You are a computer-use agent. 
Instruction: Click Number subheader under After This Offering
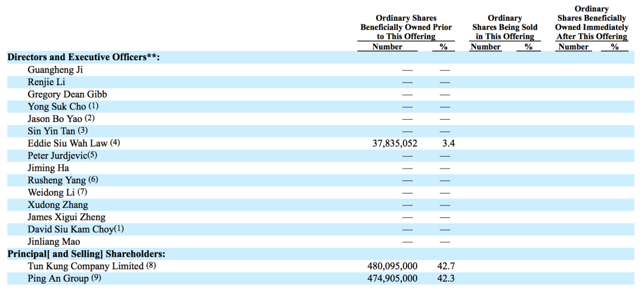[574, 46]
